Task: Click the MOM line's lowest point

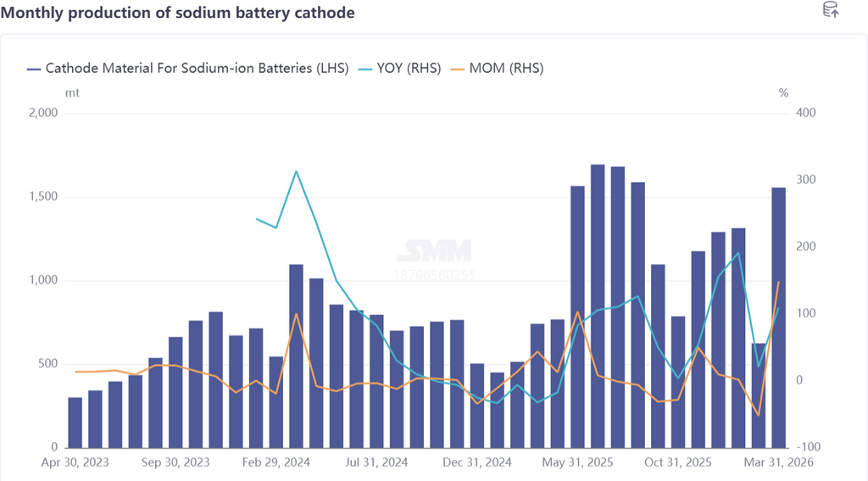Action: 758,415
